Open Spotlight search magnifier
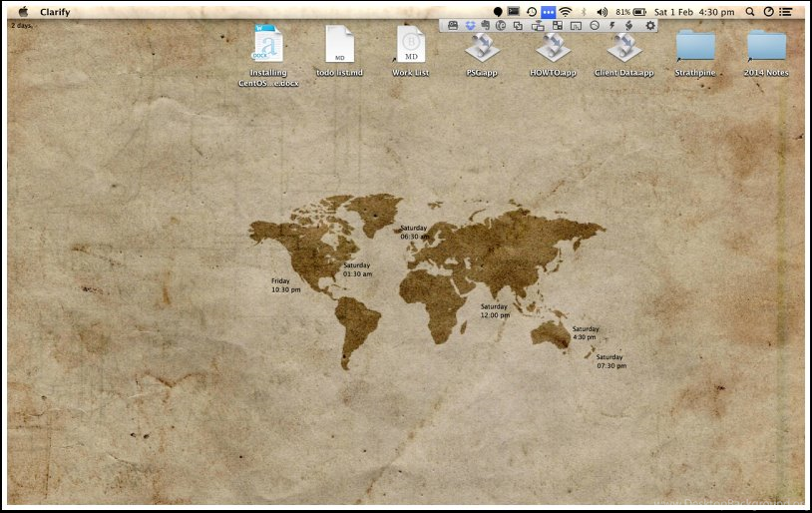 [750, 11]
